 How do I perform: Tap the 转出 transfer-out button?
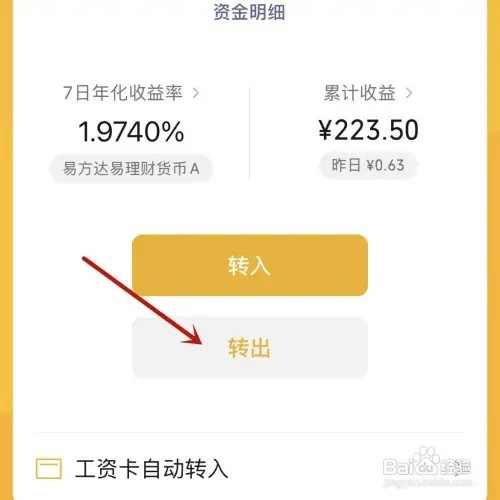click(x=250, y=347)
